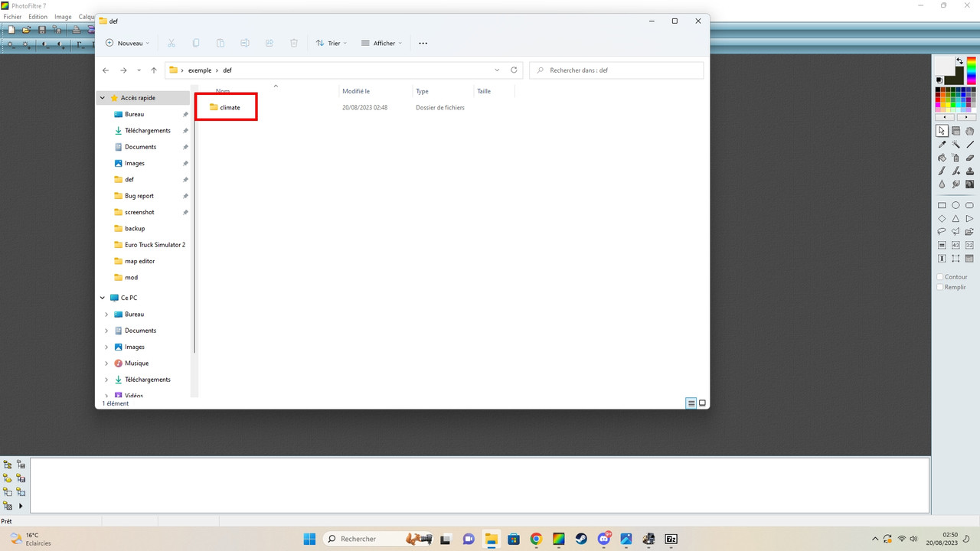Select the Eyedropper color picker tool

point(942,144)
